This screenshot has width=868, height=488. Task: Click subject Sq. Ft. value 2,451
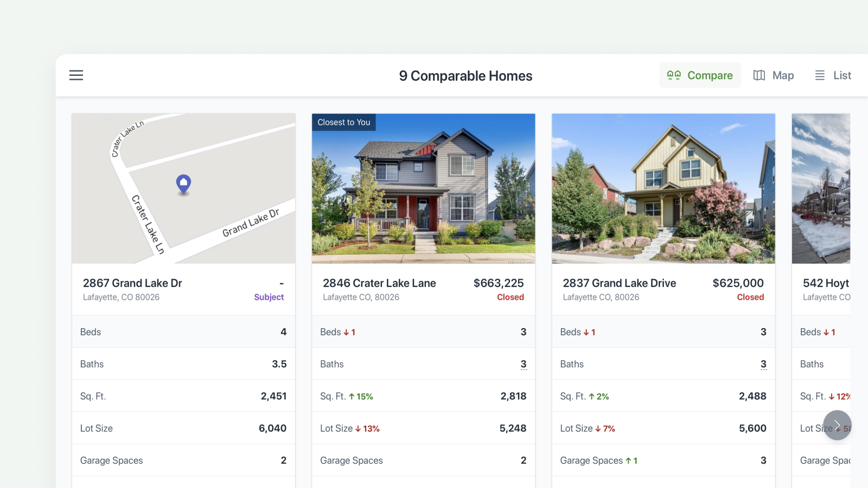click(x=273, y=396)
